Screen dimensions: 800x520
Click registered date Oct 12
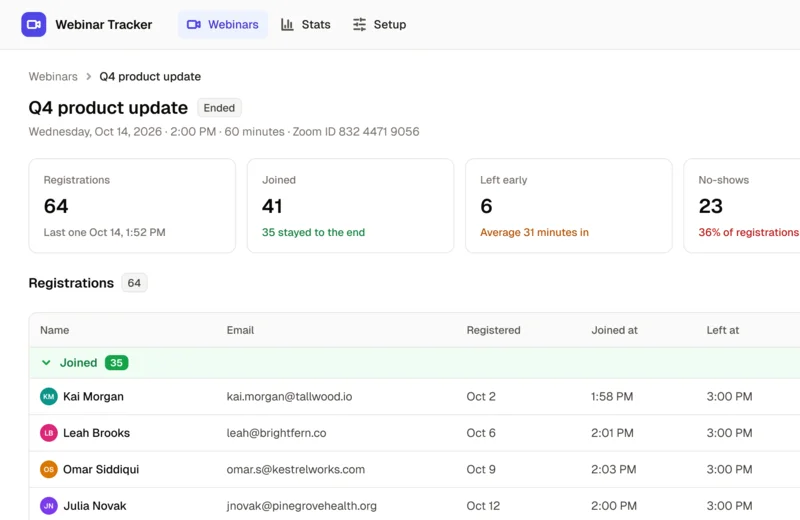point(483,506)
